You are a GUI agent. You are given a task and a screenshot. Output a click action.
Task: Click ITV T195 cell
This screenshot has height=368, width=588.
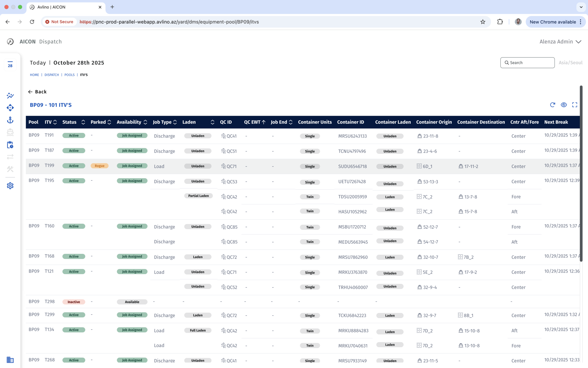(49, 180)
